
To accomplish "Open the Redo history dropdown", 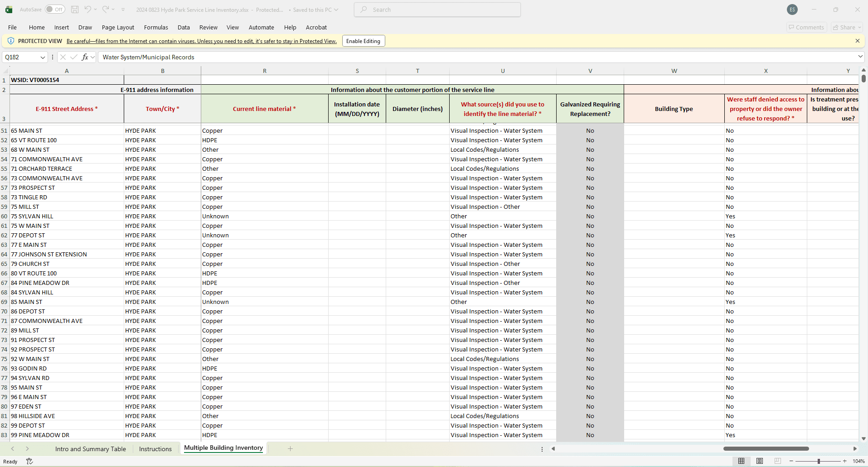I will coord(113,10).
